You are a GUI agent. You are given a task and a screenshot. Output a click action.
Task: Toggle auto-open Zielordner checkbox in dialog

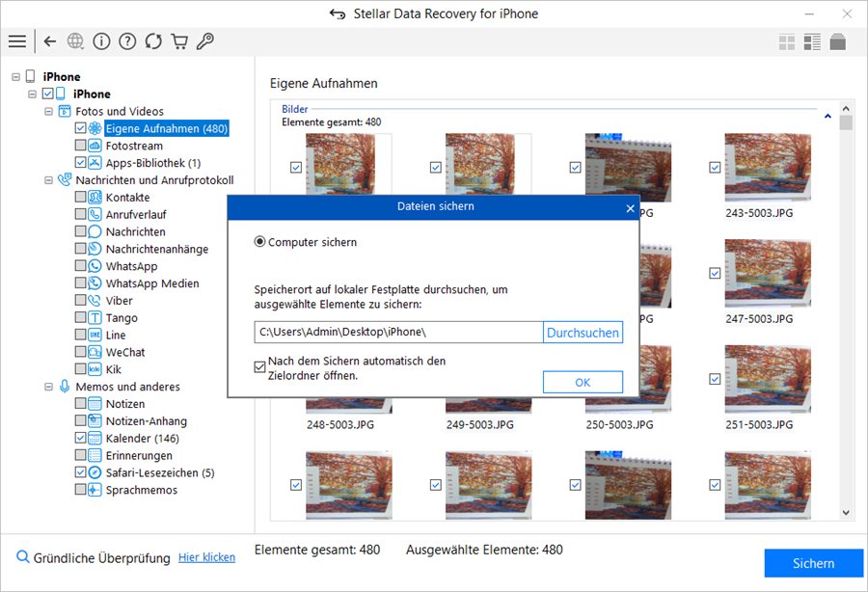tap(259, 366)
